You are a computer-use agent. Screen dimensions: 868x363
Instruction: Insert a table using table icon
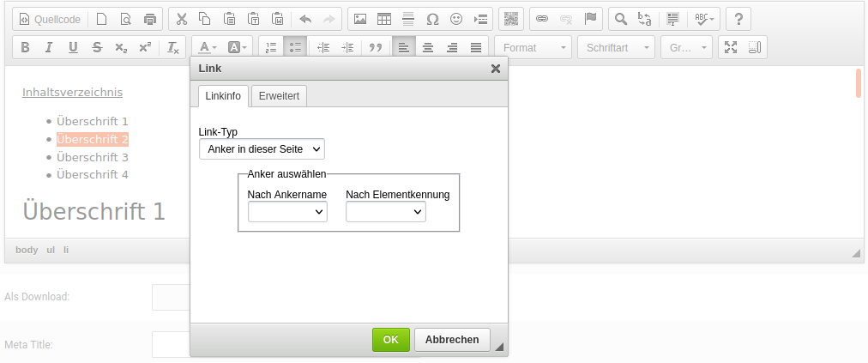pyautogui.click(x=384, y=19)
